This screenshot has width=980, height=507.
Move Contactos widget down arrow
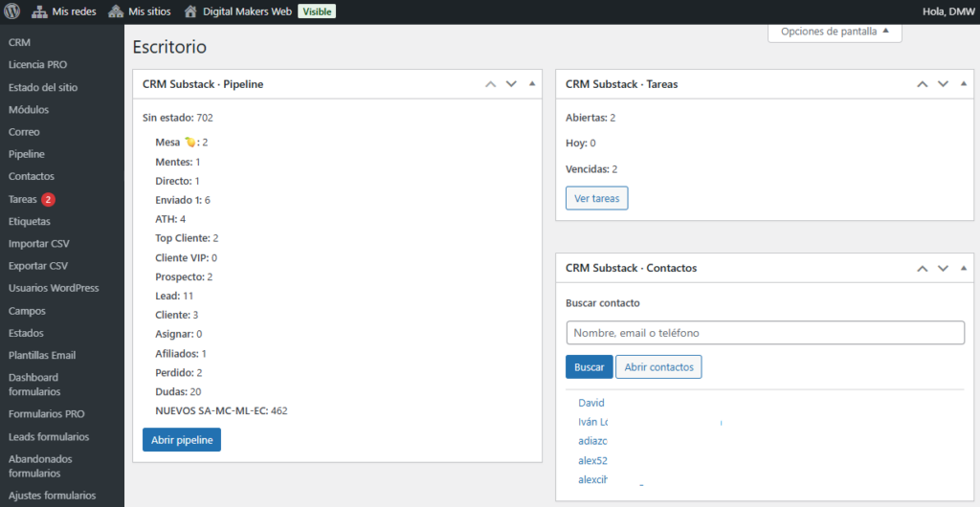coord(943,268)
